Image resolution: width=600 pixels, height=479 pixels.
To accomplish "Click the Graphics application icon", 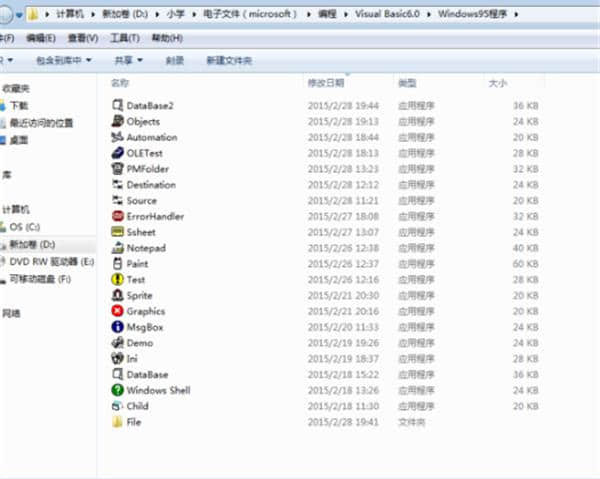I will click(x=118, y=311).
